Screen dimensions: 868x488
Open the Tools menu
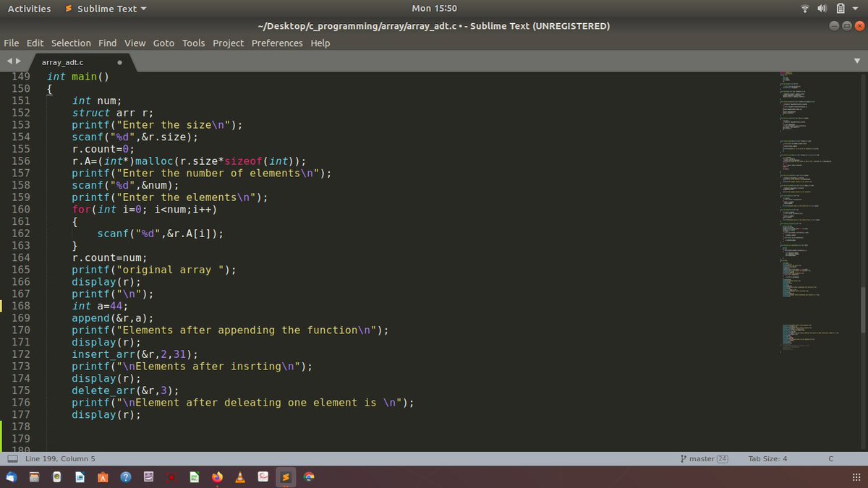(x=193, y=43)
